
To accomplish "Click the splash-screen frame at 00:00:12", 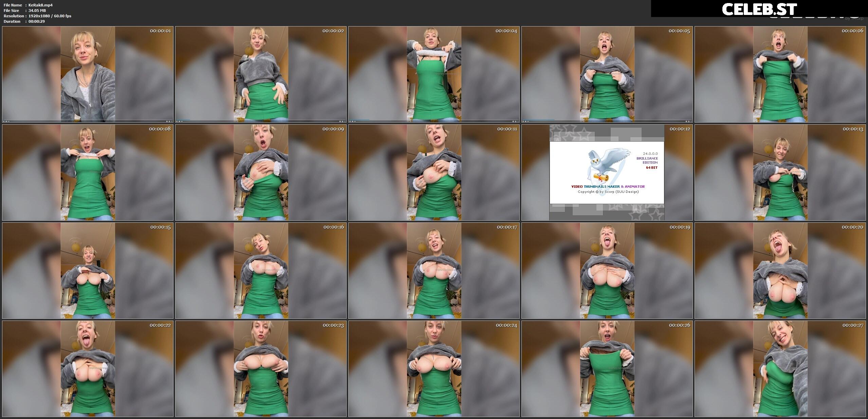I will (x=607, y=172).
